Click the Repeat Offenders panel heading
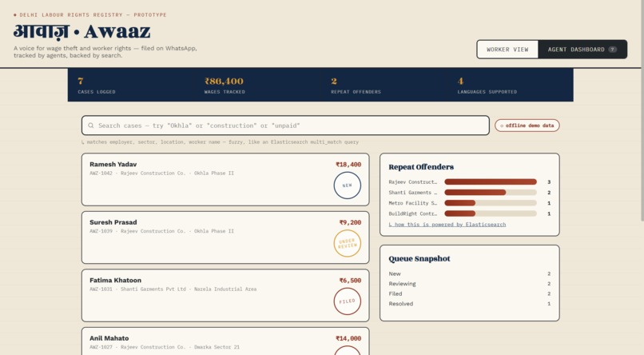Screen dimensions: 644x355 click(x=421, y=167)
